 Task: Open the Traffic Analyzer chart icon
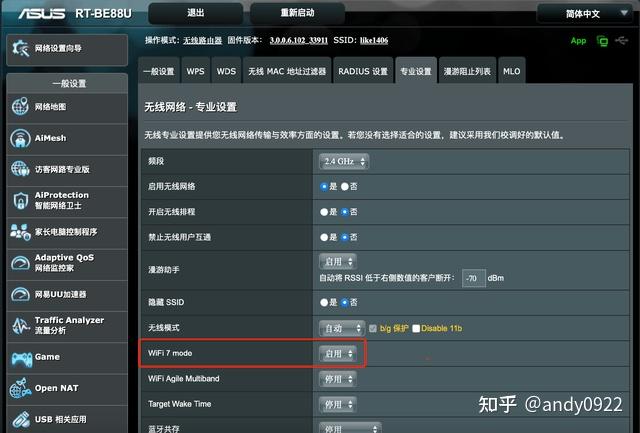(20, 326)
